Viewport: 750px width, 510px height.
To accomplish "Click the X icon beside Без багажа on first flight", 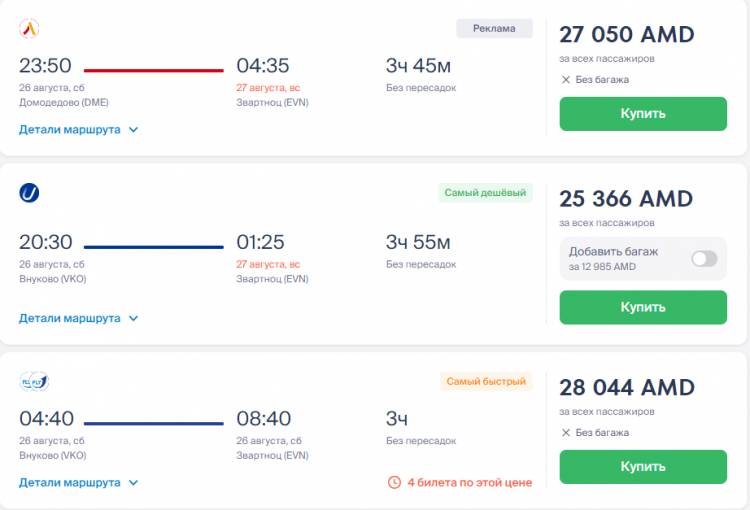I will pyautogui.click(x=566, y=79).
